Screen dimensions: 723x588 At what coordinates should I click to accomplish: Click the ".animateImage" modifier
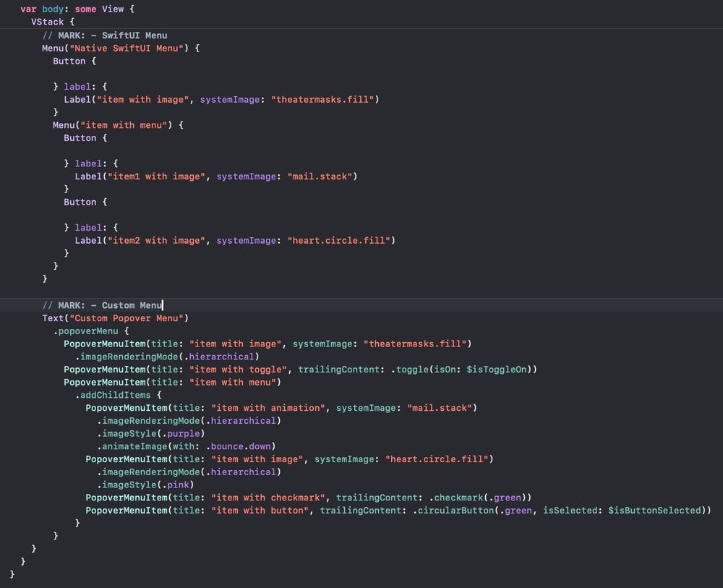(x=132, y=447)
